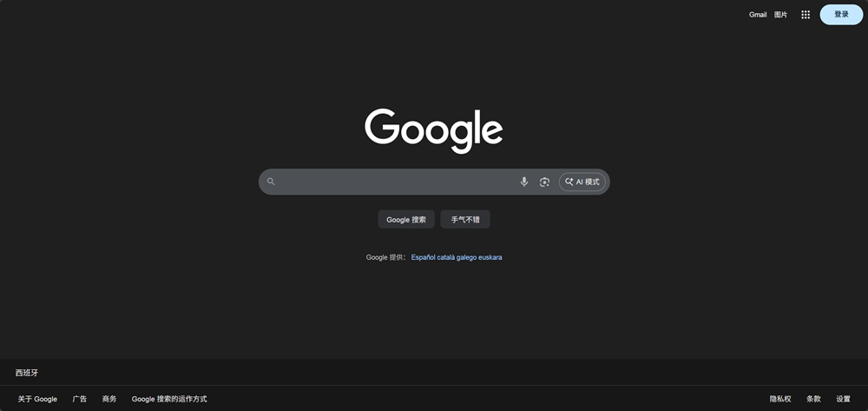This screenshot has width=868, height=411.
Task: Open the 条款 footer link
Action: tap(813, 399)
